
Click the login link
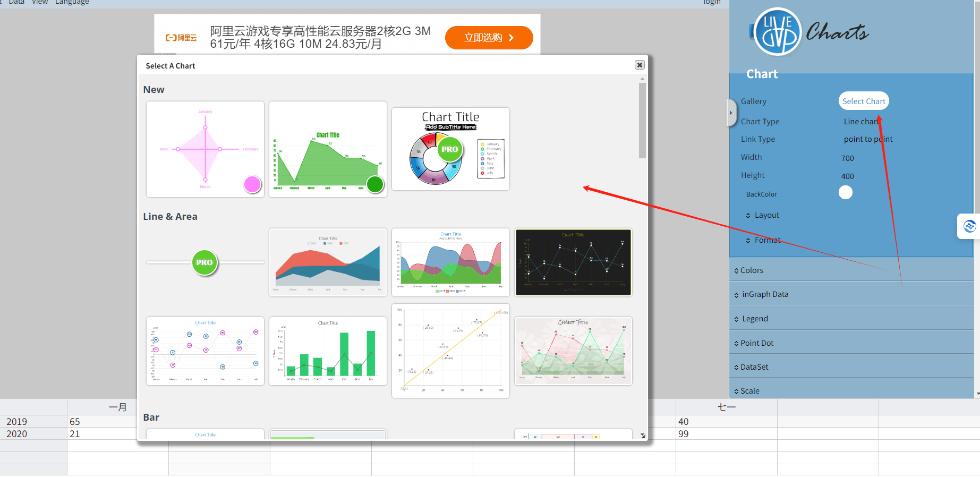(x=712, y=2)
